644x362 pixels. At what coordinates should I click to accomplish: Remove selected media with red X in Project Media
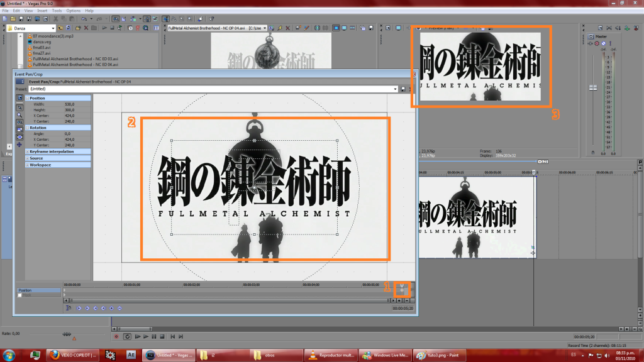click(x=86, y=28)
